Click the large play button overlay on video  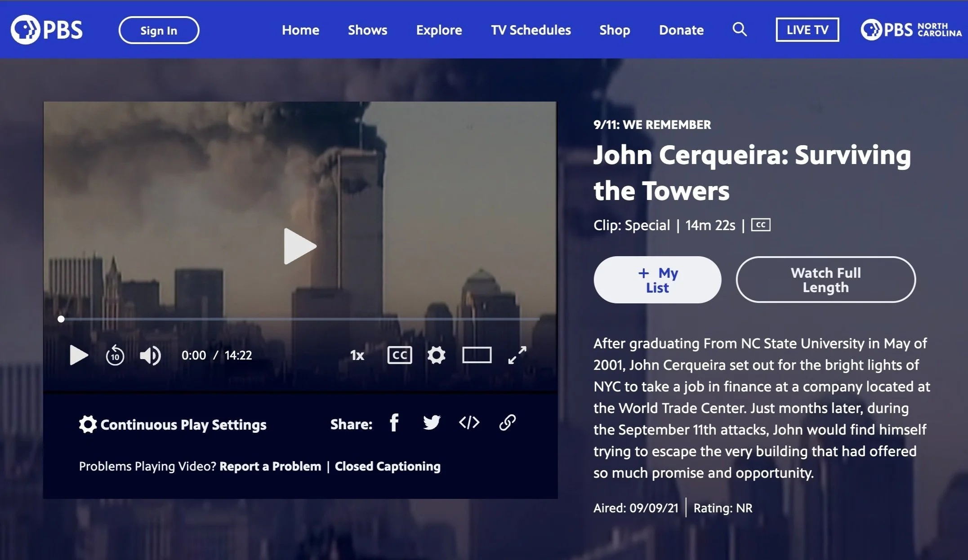300,246
